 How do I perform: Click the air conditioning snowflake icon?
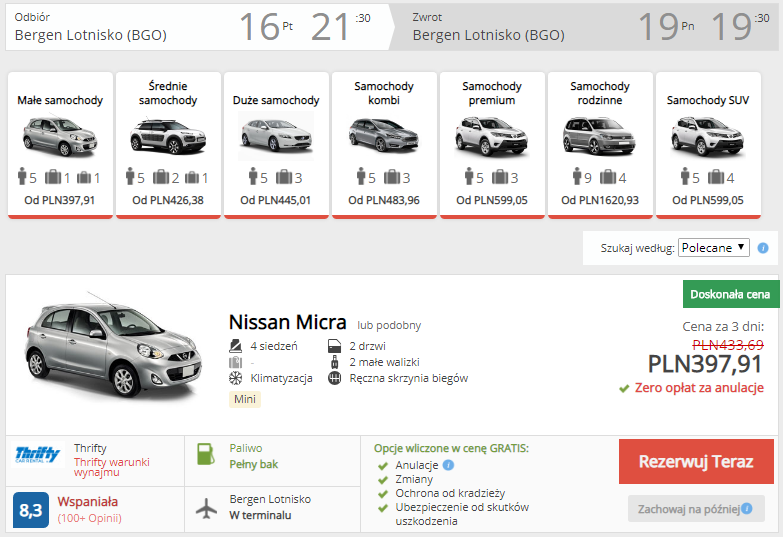[236, 378]
